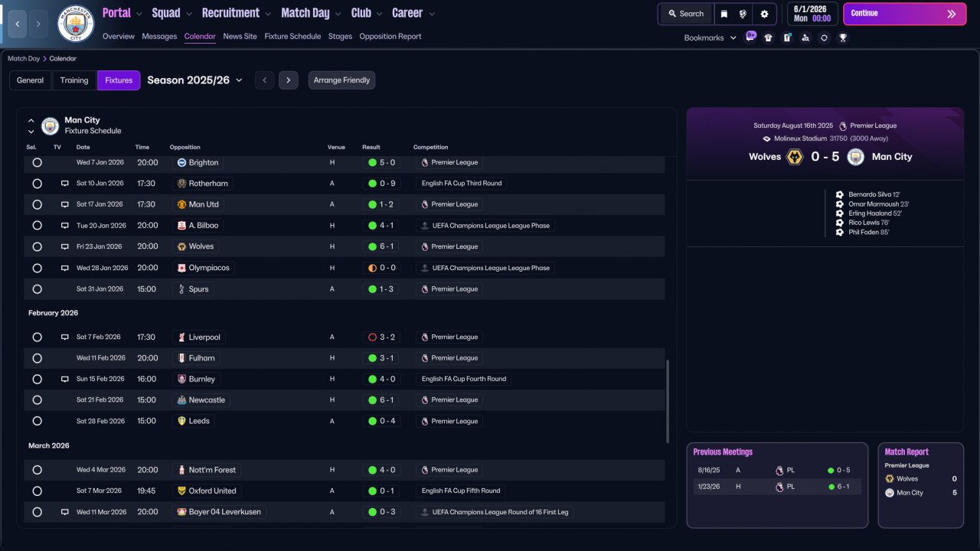Select the radio button for the Brighton fixture

pyautogui.click(x=37, y=162)
